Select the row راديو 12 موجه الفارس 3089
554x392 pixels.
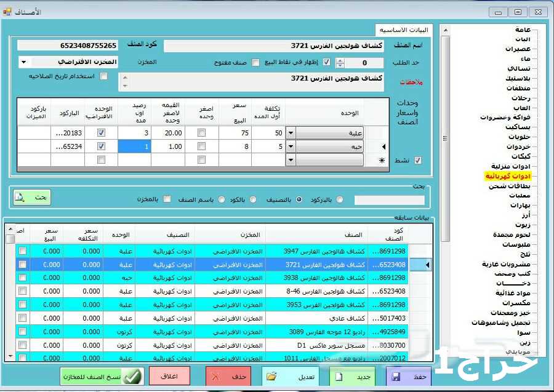click(212, 332)
